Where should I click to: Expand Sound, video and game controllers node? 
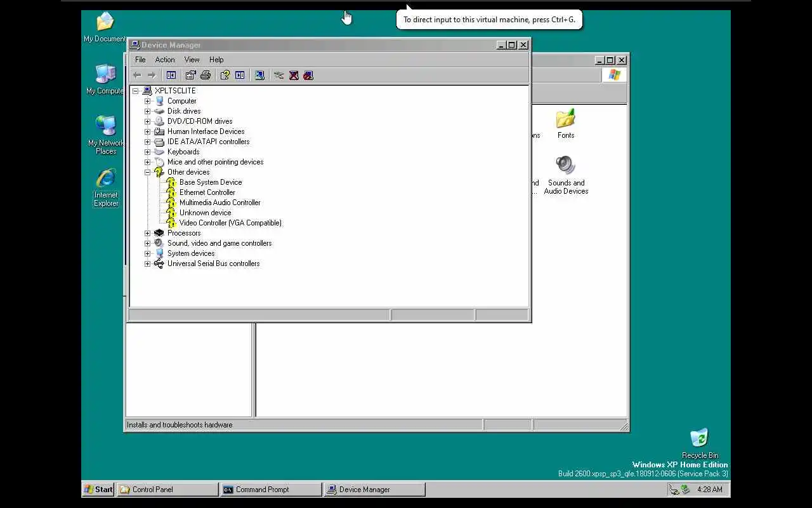point(147,243)
